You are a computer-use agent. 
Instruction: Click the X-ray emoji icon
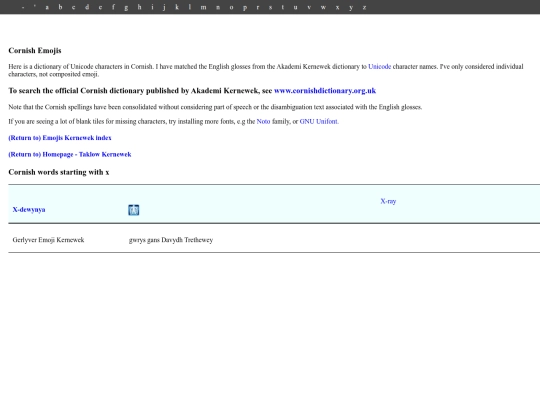pos(134,210)
